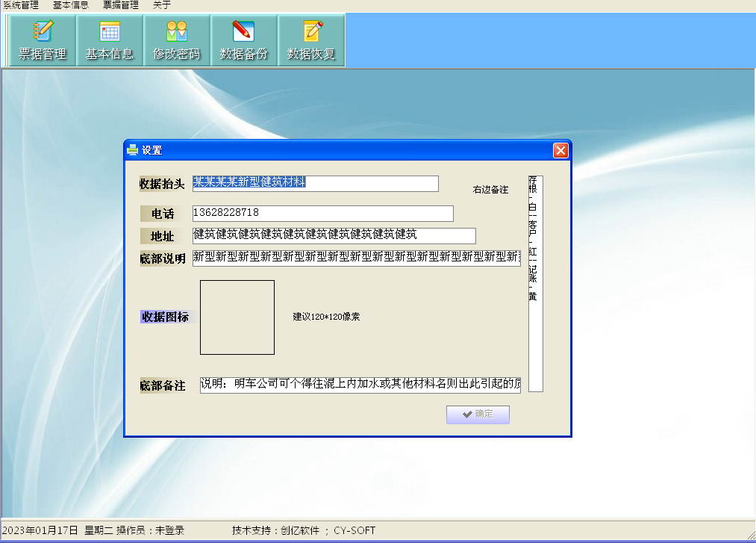Viewport: 756px width, 543px height.
Task: Start 数据恢复 from the toolbar
Action: pyautogui.click(x=311, y=40)
